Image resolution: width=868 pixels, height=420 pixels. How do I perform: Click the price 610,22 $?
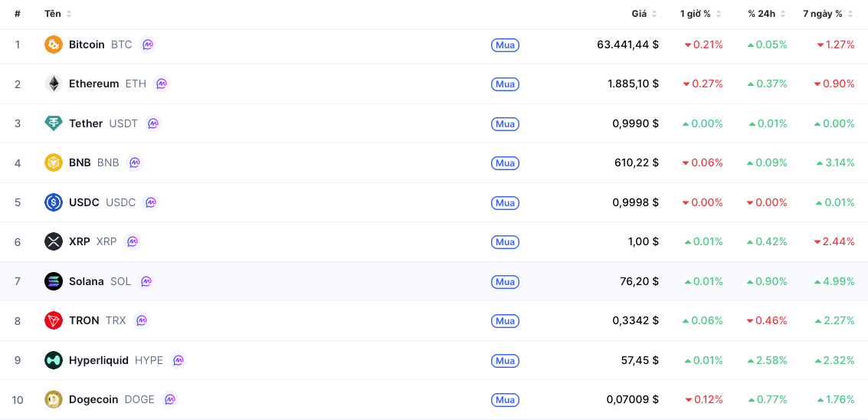pos(637,163)
